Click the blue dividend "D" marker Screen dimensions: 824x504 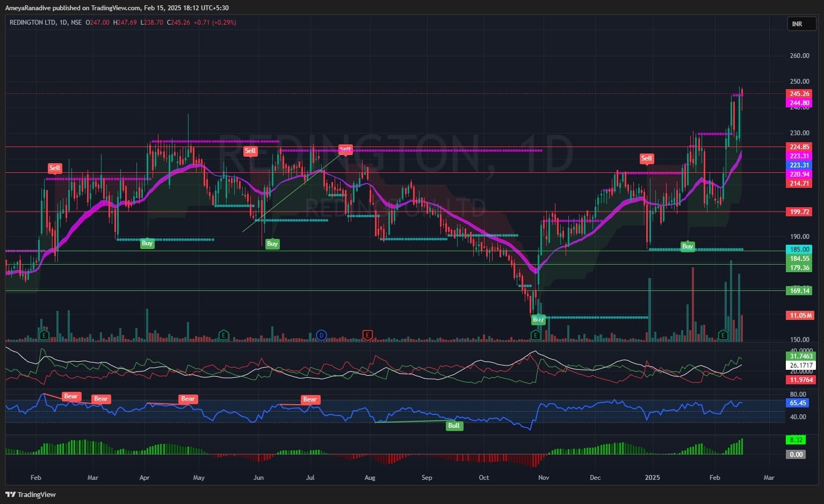click(x=321, y=335)
